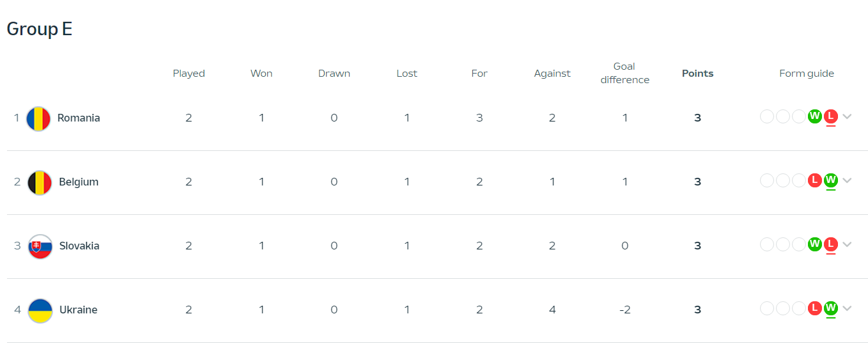Open the Ukraine team link
868x346 pixels.
click(x=79, y=310)
